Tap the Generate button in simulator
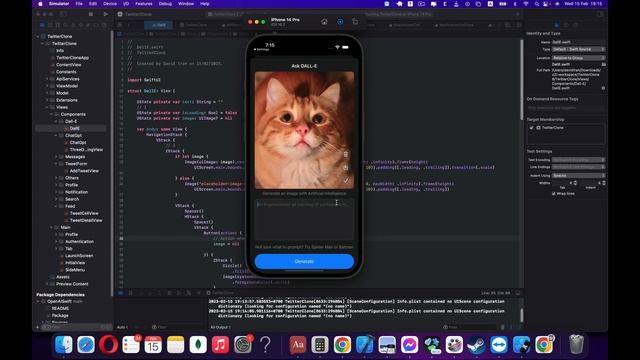Image resolution: width=640 pixels, height=360 pixels. pos(304,261)
